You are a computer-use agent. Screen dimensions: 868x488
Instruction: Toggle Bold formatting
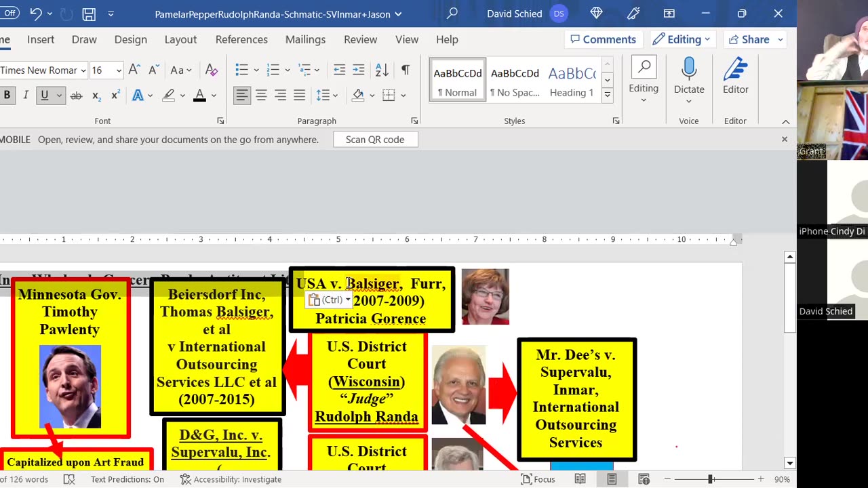point(7,96)
